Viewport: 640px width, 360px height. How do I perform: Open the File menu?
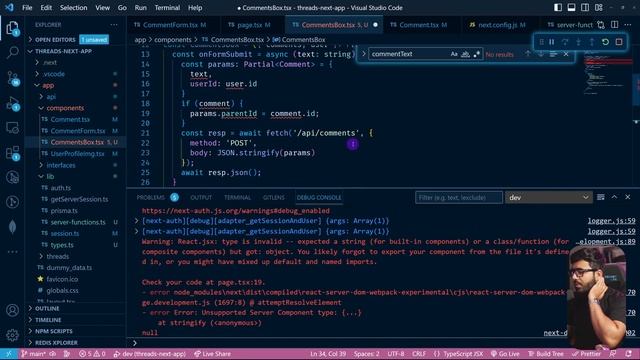[x=27, y=8]
